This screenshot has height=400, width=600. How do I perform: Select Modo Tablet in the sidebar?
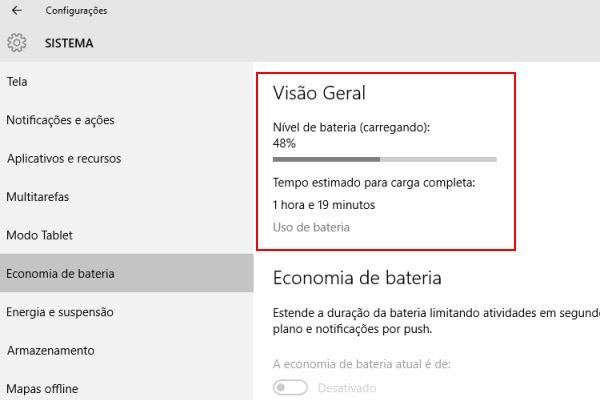[x=40, y=235]
